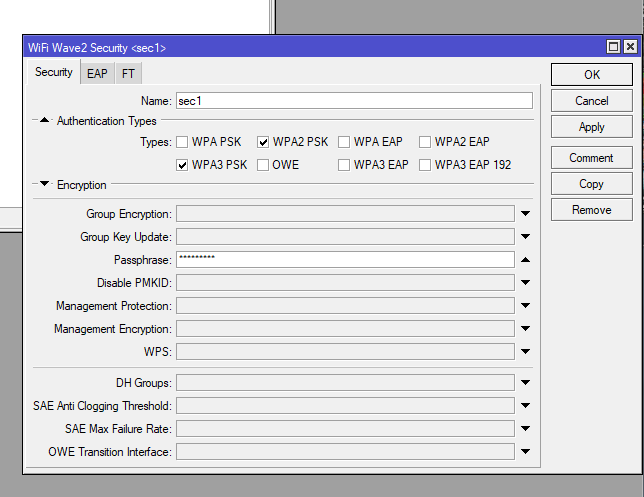Switch to the EAP tab
The image size is (644, 497).
tap(97, 74)
